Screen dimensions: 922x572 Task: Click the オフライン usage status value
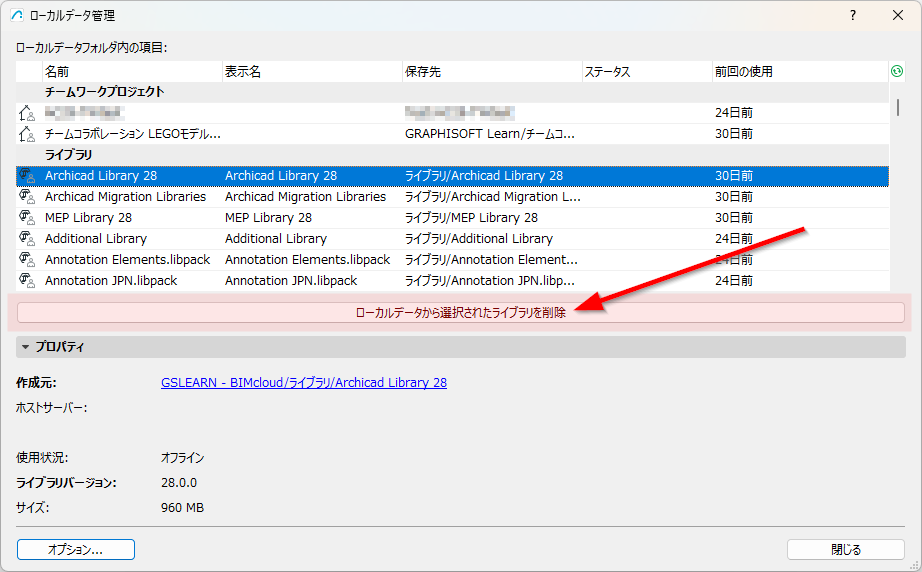click(183, 457)
